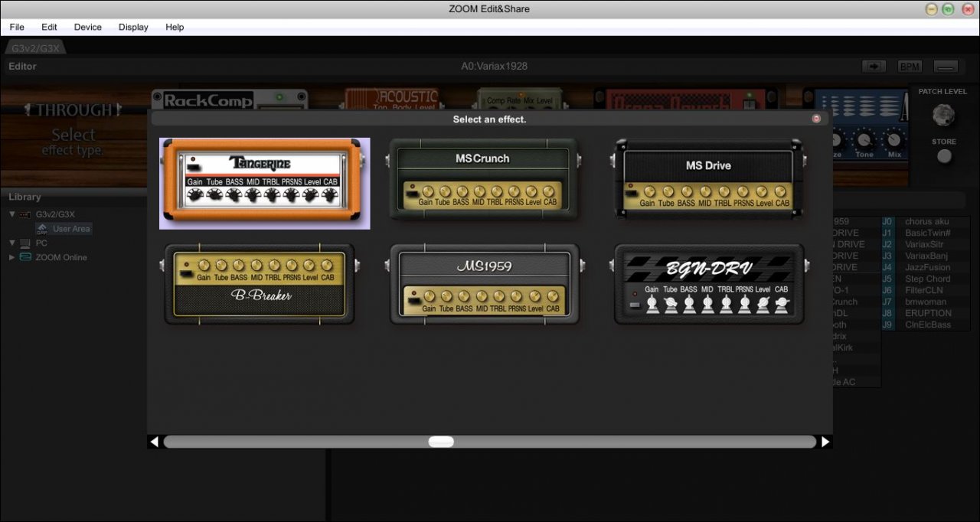The image size is (980, 522).
Task: Click the G3v2/G3X device icon in Library
Action: 25,214
